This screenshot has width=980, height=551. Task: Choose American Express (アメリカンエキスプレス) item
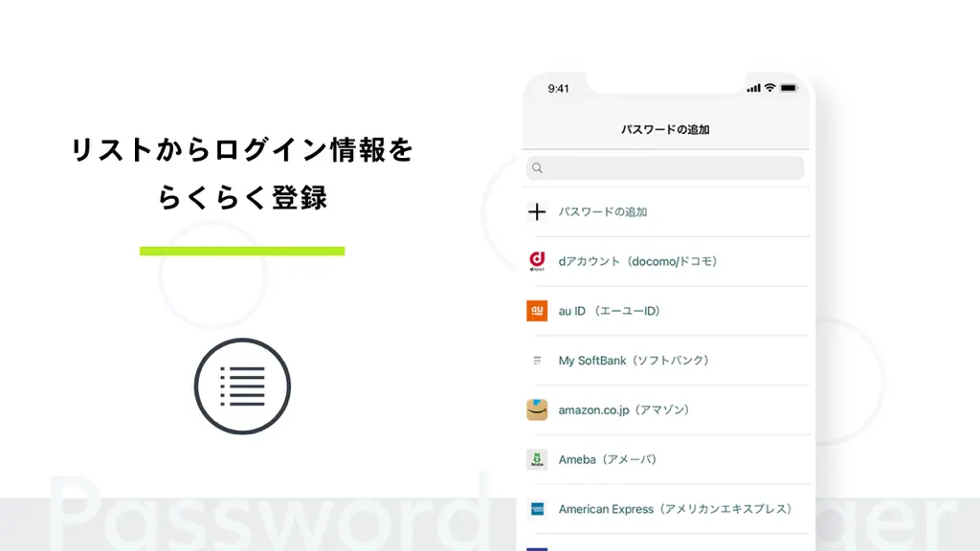coord(666,509)
